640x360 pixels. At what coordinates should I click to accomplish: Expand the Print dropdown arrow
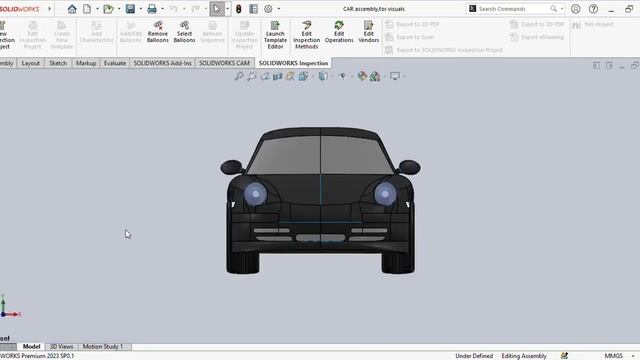(x=162, y=9)
